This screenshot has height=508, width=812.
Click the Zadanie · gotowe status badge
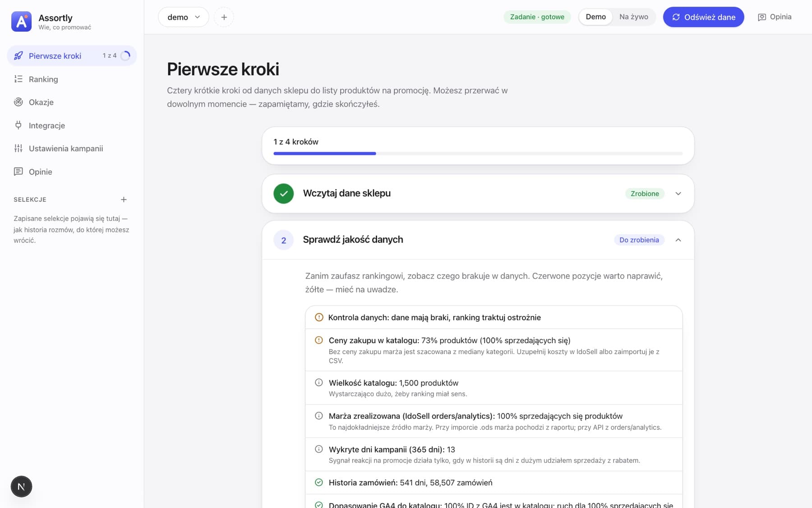(x=537, y=17)
